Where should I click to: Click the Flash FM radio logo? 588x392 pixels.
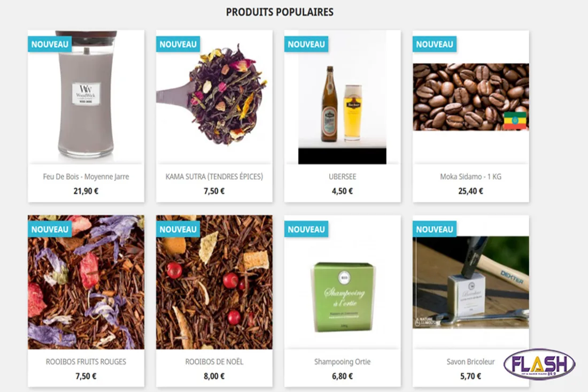coord(539,364)
